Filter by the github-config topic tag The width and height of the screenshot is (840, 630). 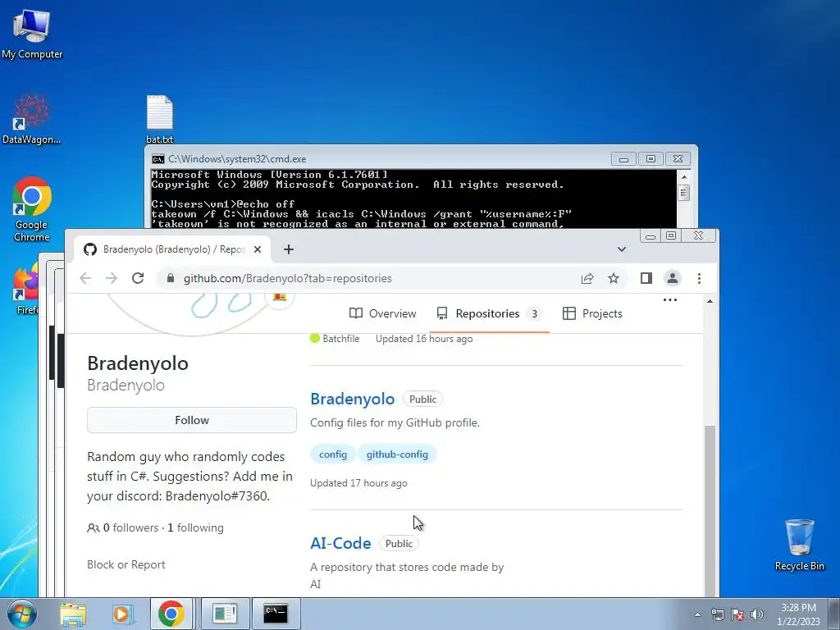pos(397,454)
